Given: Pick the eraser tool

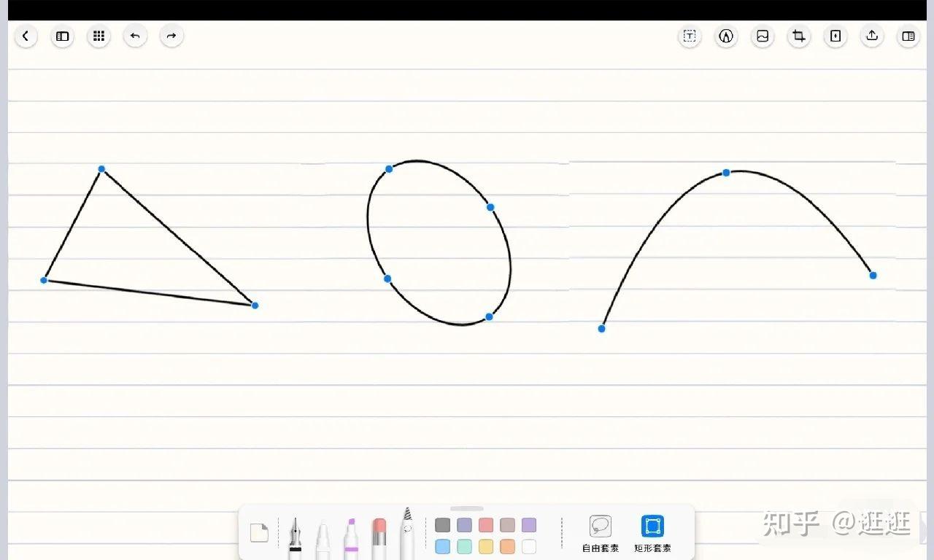Looking at the screenshot, I should click(x=379, y=538).
